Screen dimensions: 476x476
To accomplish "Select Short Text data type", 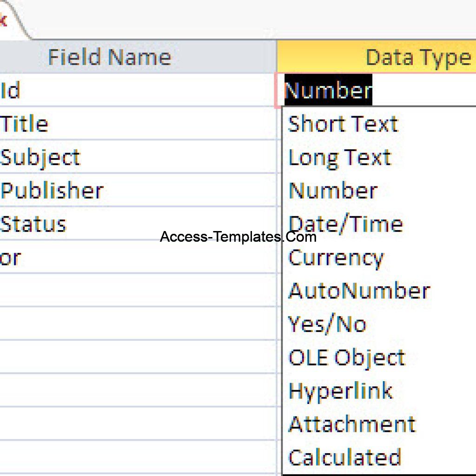I will click(343, 124).
